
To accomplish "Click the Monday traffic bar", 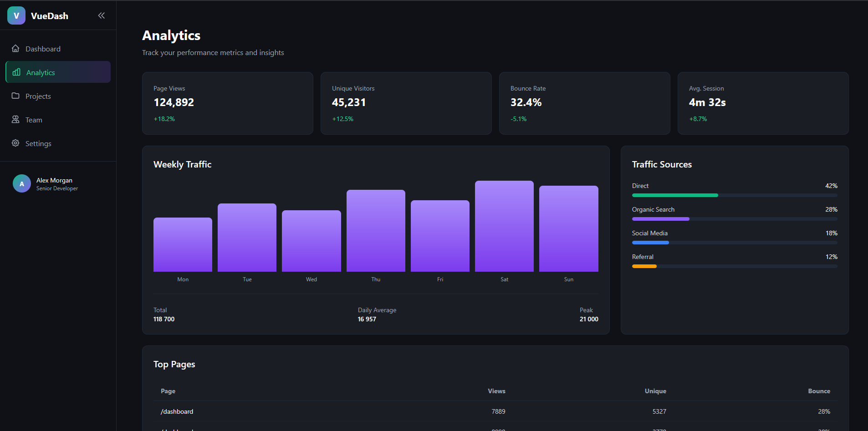I will pyautogui.click(x=183, y=245).
